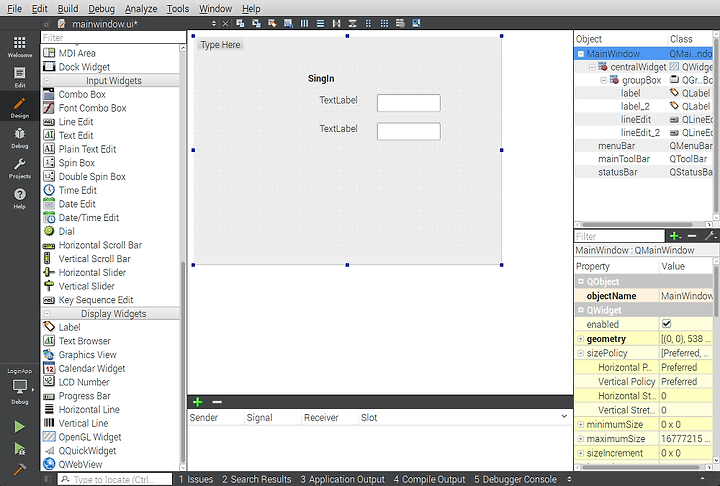The width and height of the screenshot is (720, 486).
Task: Activate Edit Signals/Slots mode in toolbar
Action: click(256, 23)
